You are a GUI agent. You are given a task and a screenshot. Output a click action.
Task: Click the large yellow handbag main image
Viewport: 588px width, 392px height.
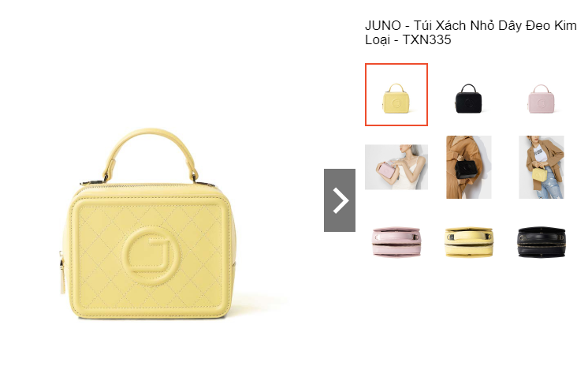[149, 223]
